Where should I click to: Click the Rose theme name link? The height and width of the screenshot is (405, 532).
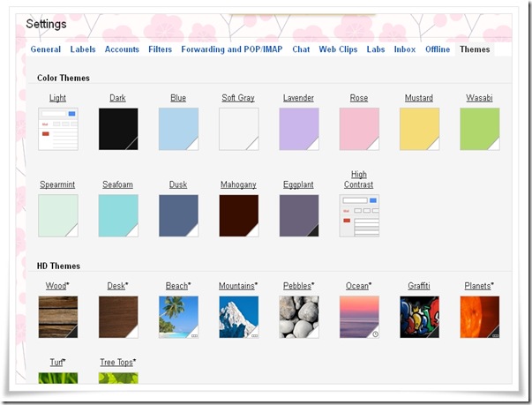coord(359,98)
